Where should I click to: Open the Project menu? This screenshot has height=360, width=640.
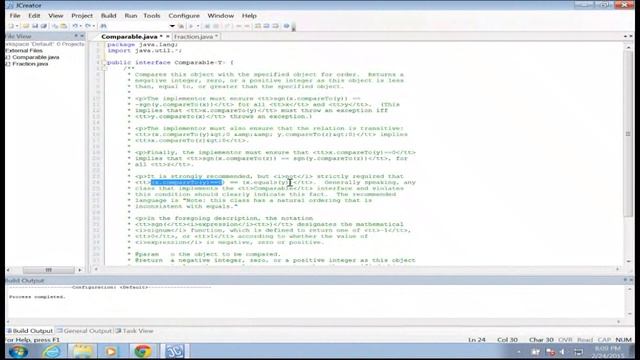[x=82, y=16]
